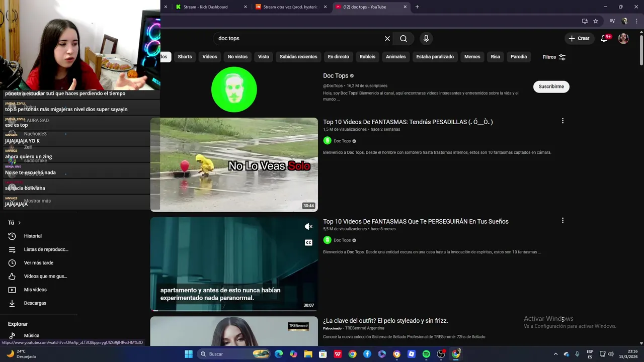Screen dimensions: 644x362
Task: Select the Memes chip
Action: (x=472, y=57)
